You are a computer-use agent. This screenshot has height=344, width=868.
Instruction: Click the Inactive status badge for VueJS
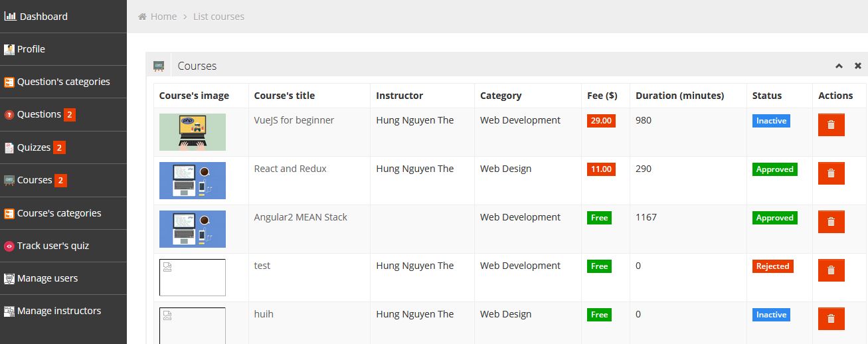click(771, 121)
